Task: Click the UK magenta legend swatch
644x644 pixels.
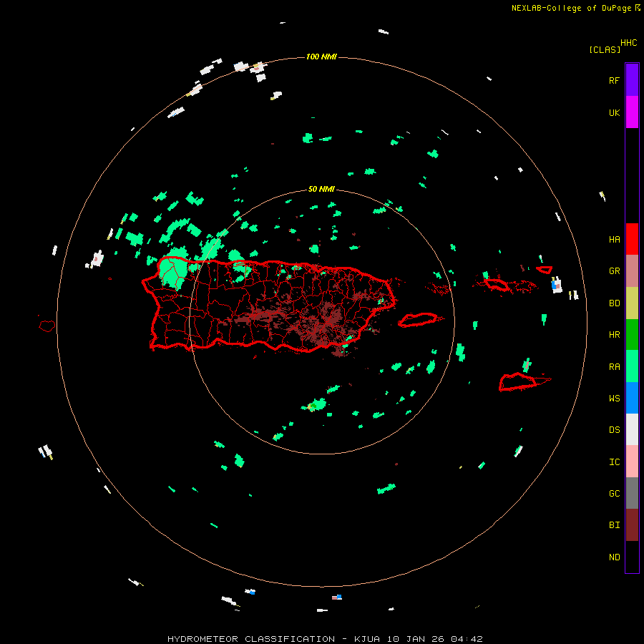Action: [x=632, y=112]
